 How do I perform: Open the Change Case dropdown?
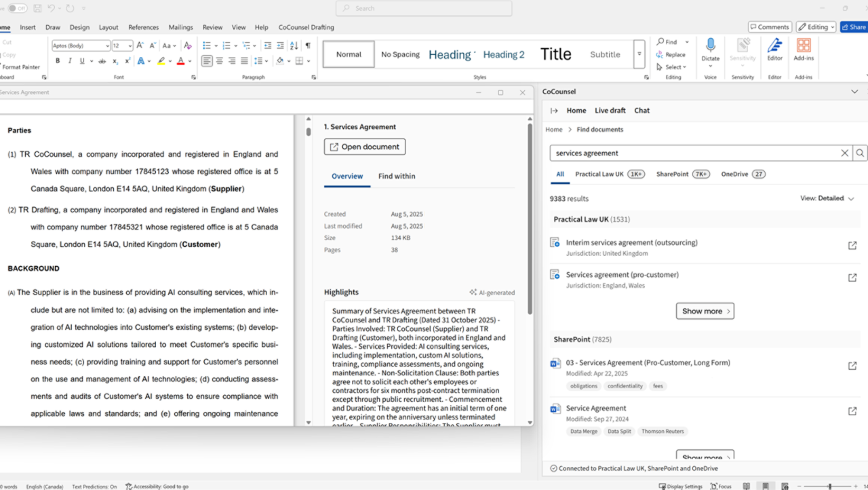170,45
